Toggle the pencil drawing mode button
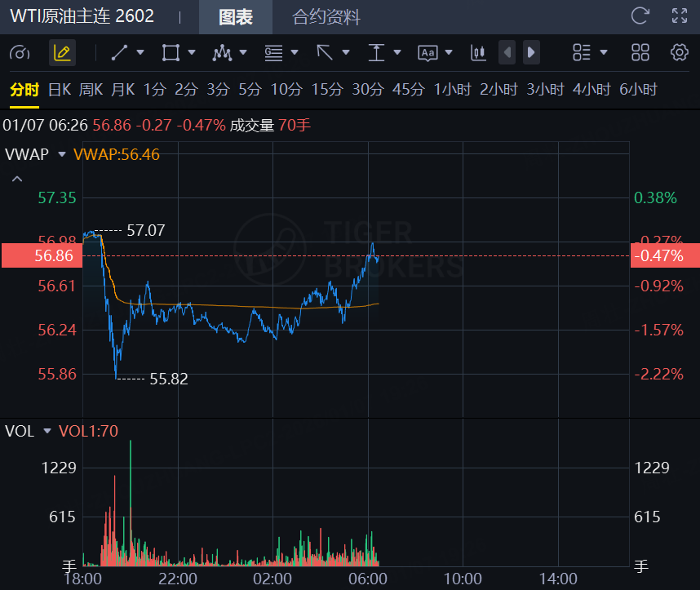Viewport: 700px width, 590px height. point(61,53)
